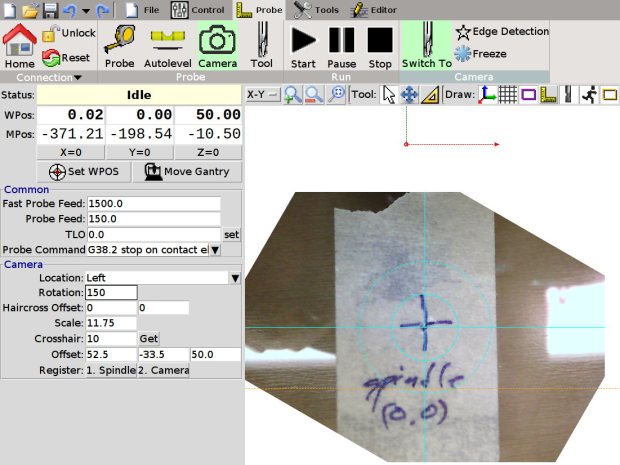The width and height of the screenshot is (620, 465).
Task: Edit the camera Rotation field
Action: pos(111,293)
